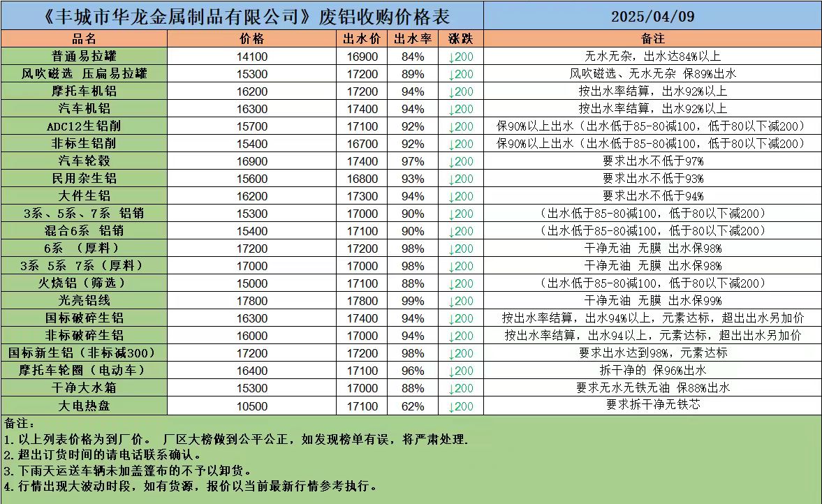Click price 17800 in 价格 column for 光亮铝线

click(251, 301)
